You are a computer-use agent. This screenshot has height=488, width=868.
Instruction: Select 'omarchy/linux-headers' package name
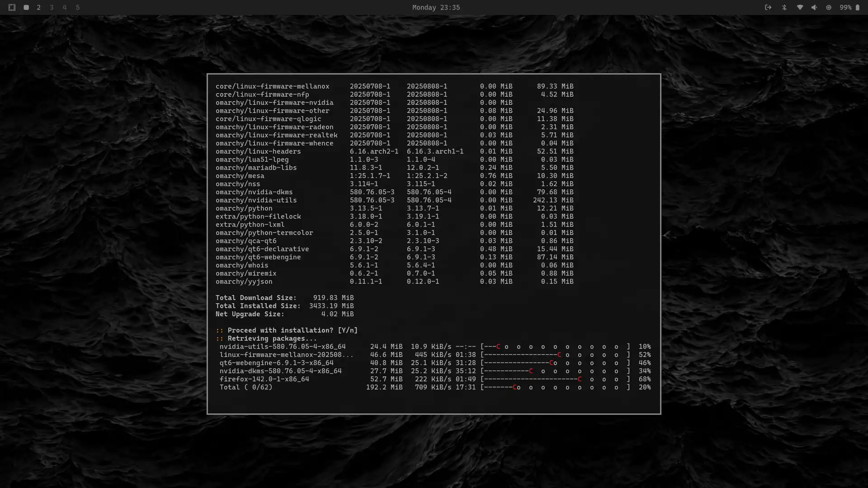pyautogui.click(x=258, y=151)
